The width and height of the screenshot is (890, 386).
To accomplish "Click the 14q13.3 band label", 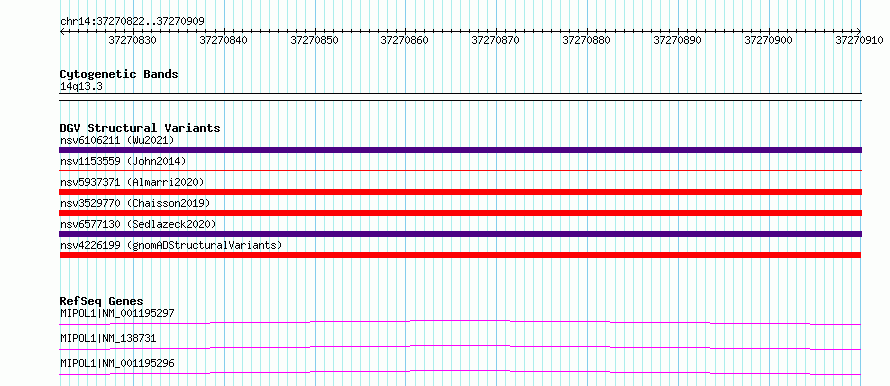I will [81, 87].
